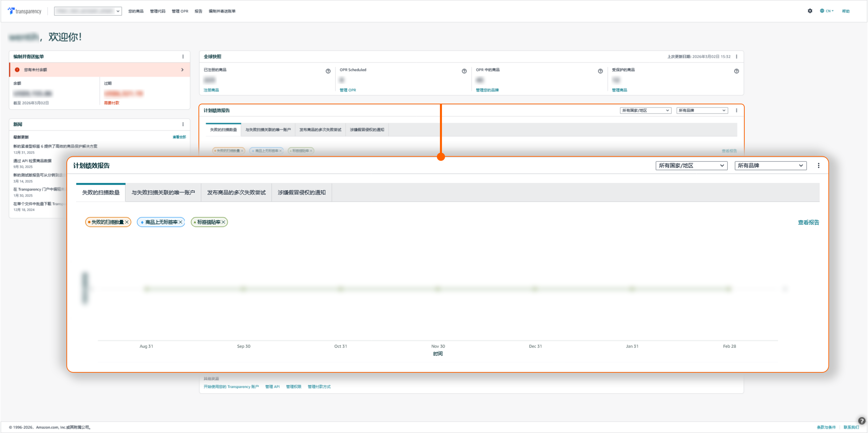Open the settings gear icon
Screen dimensions: 868x433
click(x=810, y=11)
